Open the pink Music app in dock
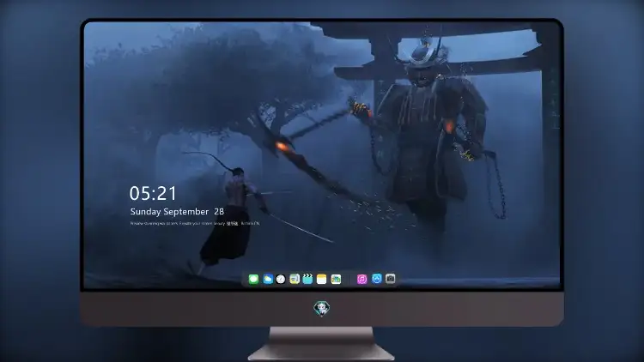The height and width of the screenshot is (362, 644). pyautogui.click(x=361, y=279)
